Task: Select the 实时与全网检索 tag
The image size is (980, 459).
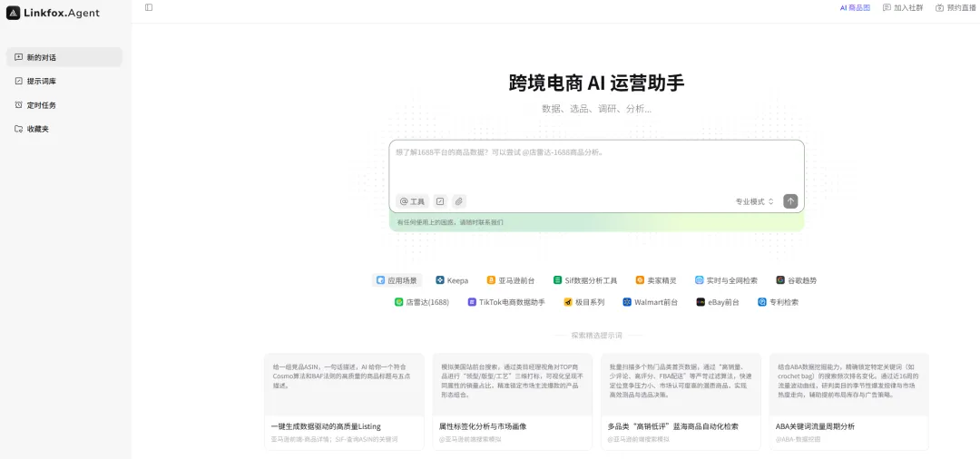Action: tap(726, 280)
